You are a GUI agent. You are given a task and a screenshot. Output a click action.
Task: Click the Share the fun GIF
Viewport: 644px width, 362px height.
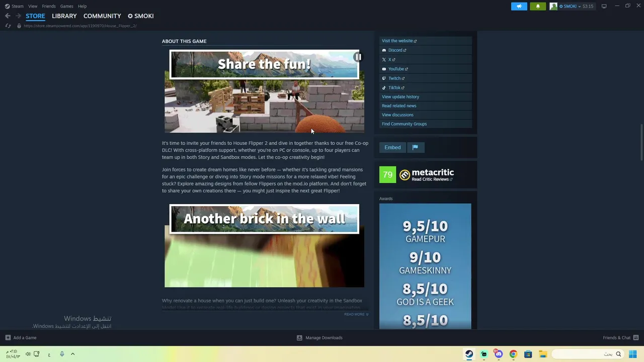(x=264, y=91)
